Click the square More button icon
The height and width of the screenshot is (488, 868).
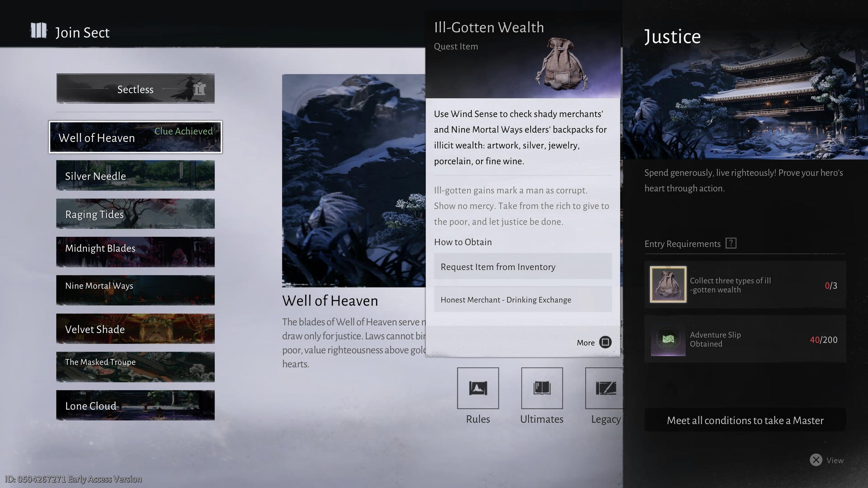(x=606, y=342)
